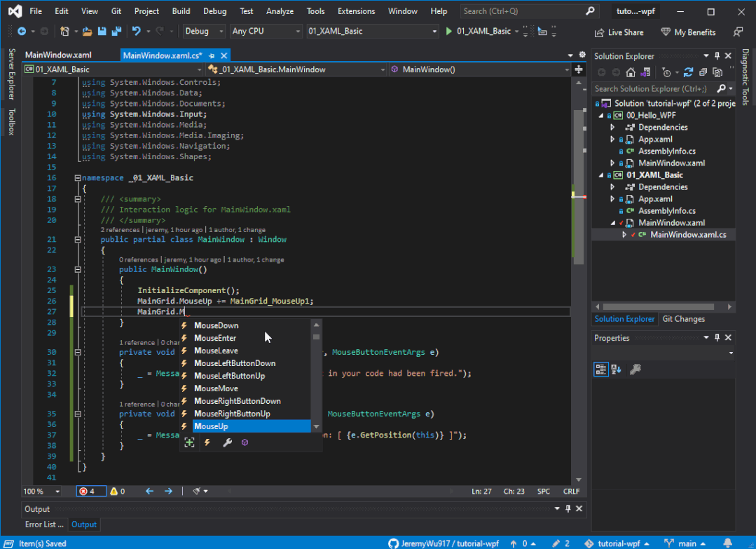Switch to the Git Changes tab
The image size is (756, 549).
[x=683, y=319]
